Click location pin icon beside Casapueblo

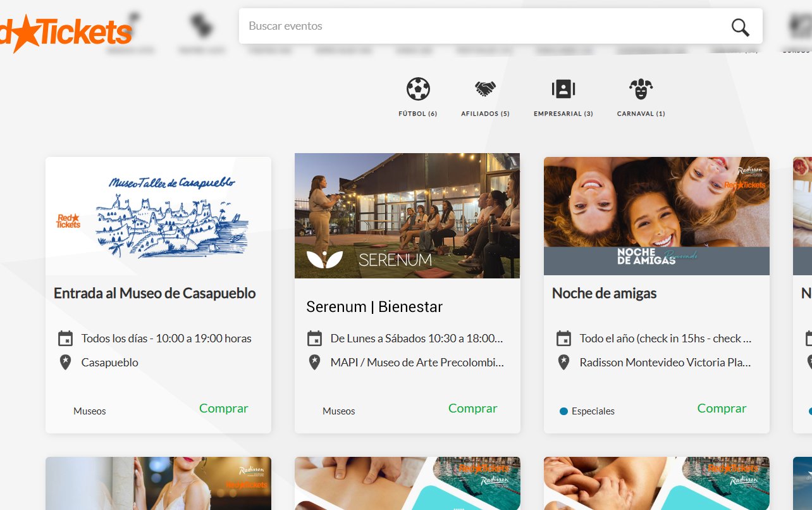click(65, 363)
